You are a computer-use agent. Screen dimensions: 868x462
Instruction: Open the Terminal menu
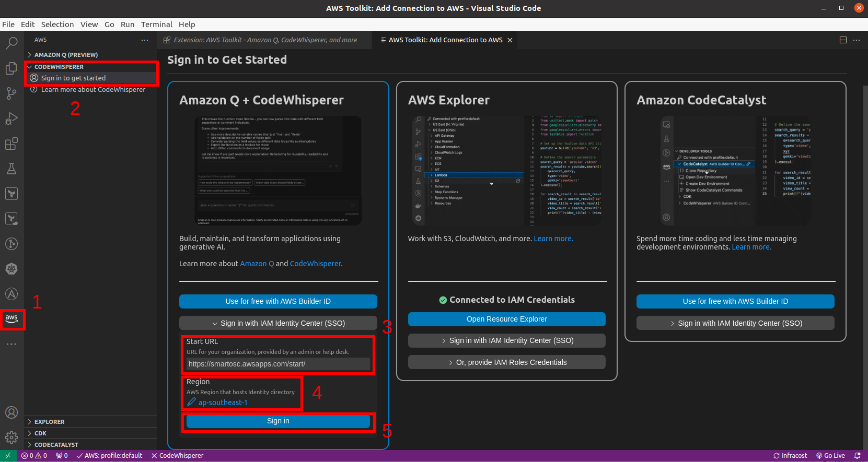157,25
